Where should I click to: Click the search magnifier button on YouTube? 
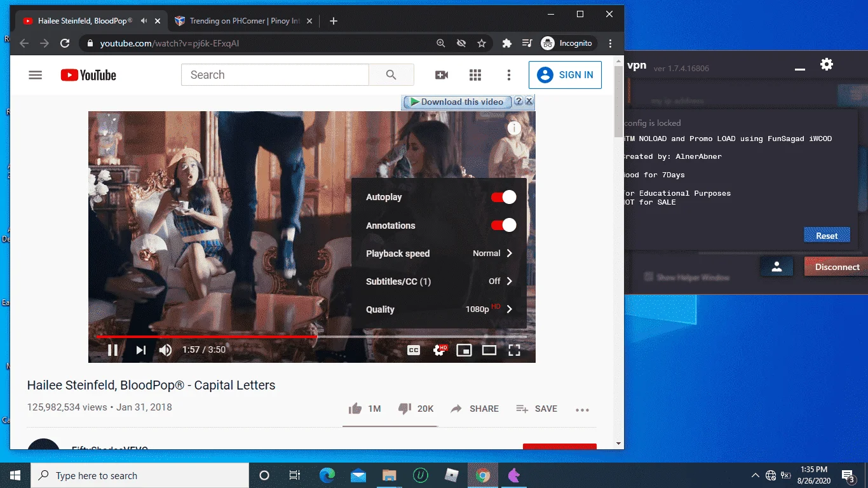pyautogui.click(x=391, y=75)
